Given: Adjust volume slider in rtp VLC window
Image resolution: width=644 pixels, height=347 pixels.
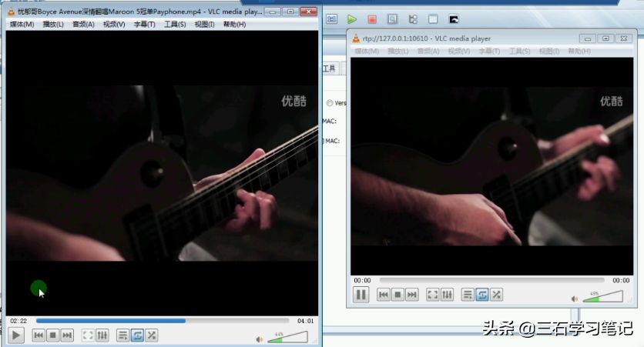Looking at the screenshot, I should click(602, 296).
